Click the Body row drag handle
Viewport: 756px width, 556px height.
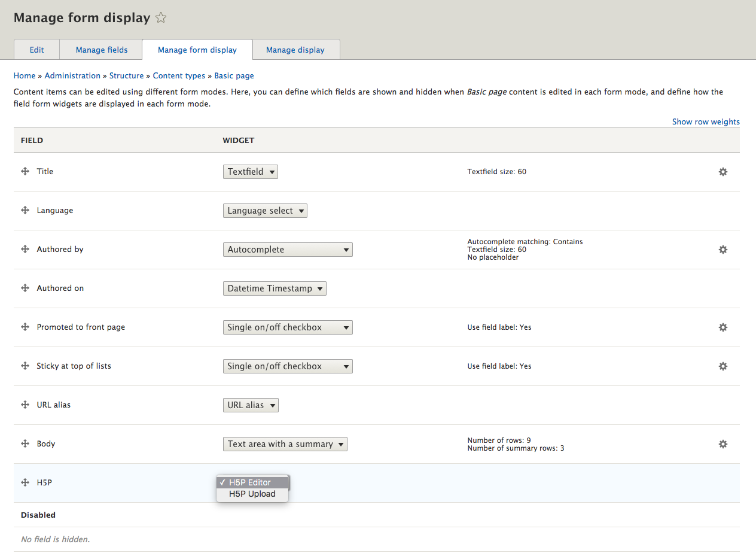pos(25,443)
